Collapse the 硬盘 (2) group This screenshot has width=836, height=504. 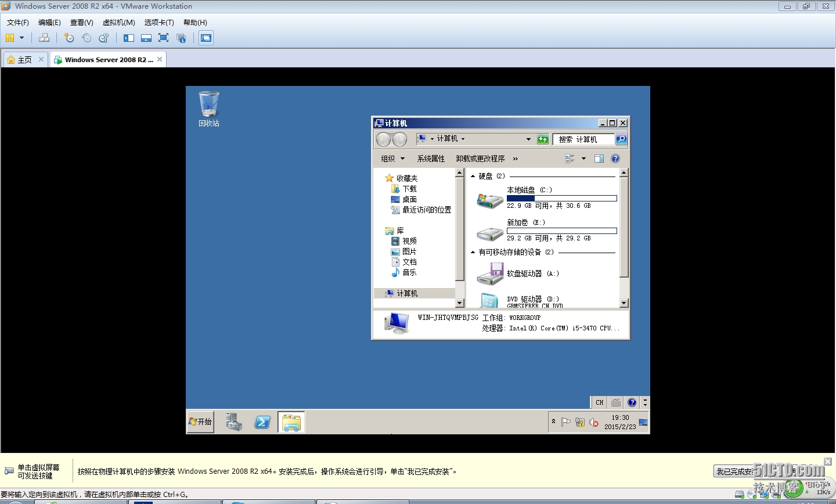click(x=473, y=176)
